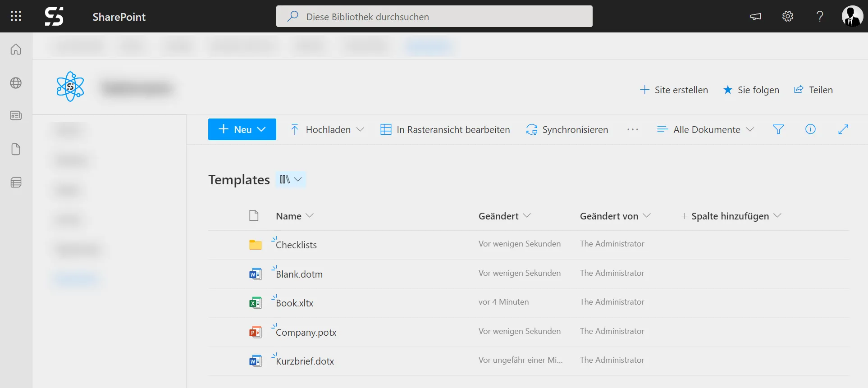Open the Geändert column menu
Image resolution: width=868 pixels, height=388 pixels.
(x=505, y=216)
